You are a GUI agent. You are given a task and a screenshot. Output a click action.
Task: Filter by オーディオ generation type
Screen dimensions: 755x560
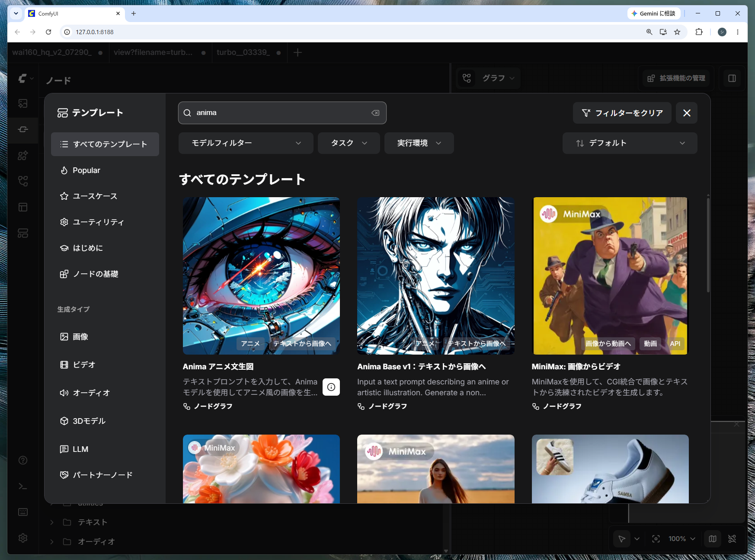click(x=105, y=393)
